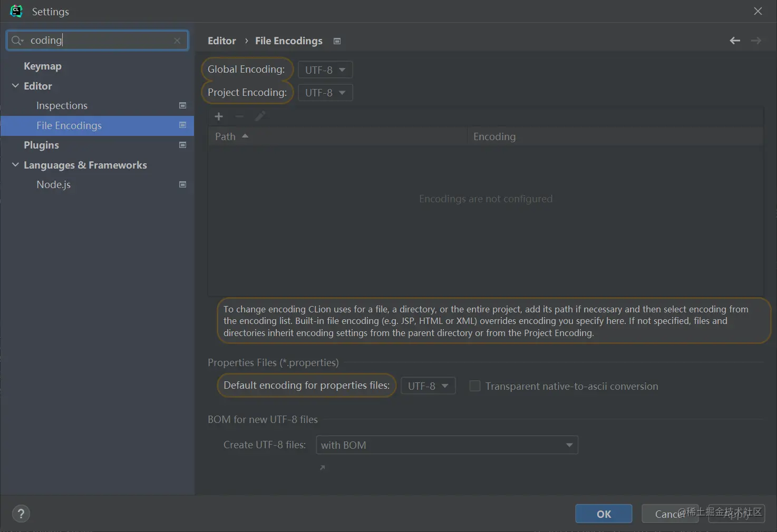This screenshot has width=777, height=532.
Task: Click the project-level icon beside File Encodings title
Action: (337, 41)
